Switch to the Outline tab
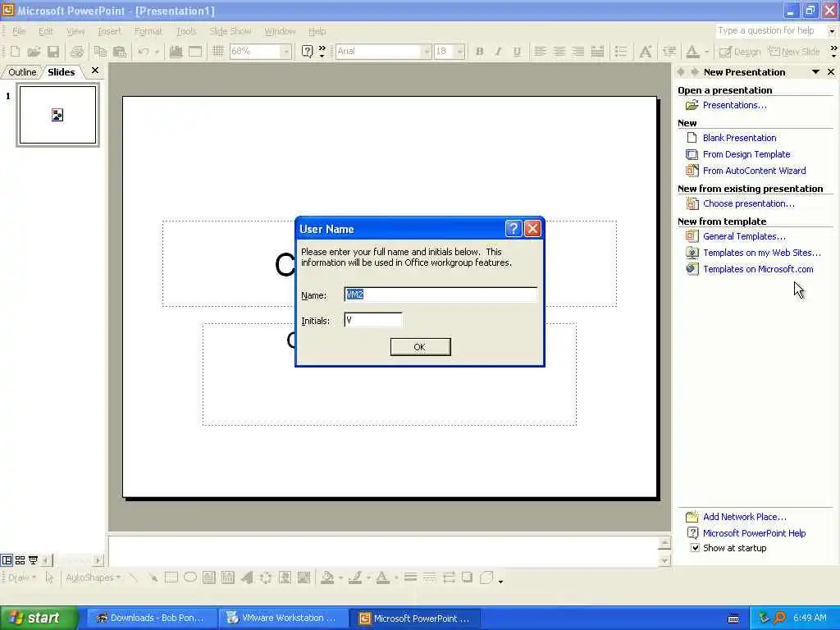Screen dimensions: 840x630 coord(22,72)
